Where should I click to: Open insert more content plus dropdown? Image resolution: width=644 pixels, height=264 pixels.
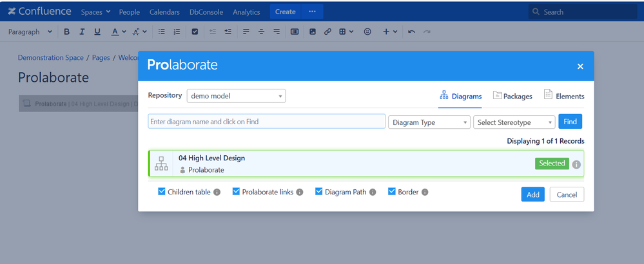390,32
